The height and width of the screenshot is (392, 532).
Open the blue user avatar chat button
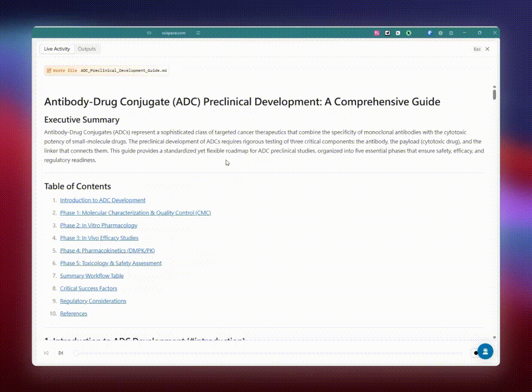point(485,351)
